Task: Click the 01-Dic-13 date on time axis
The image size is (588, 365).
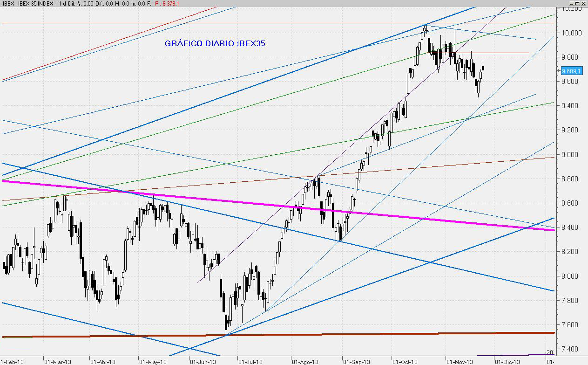Action: click(x=507, y=361)
